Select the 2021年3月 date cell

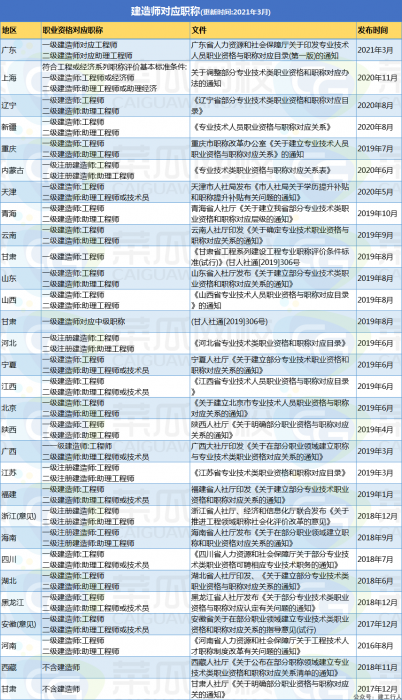(379, 50)
